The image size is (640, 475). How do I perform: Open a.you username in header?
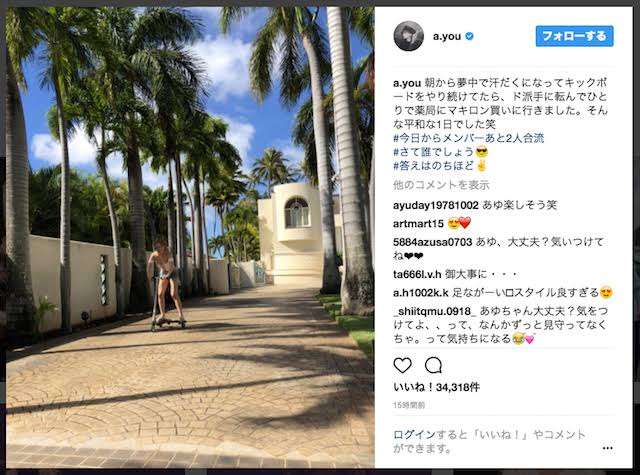coord(447,36)
